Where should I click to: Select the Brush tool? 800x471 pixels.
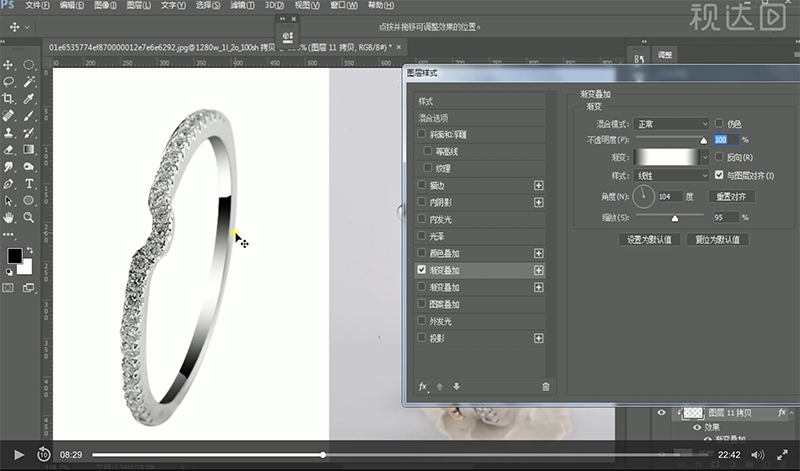29,116
